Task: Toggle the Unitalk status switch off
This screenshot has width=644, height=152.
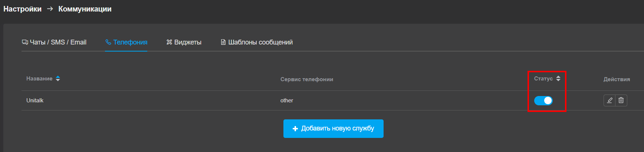Action: [543, 100]
